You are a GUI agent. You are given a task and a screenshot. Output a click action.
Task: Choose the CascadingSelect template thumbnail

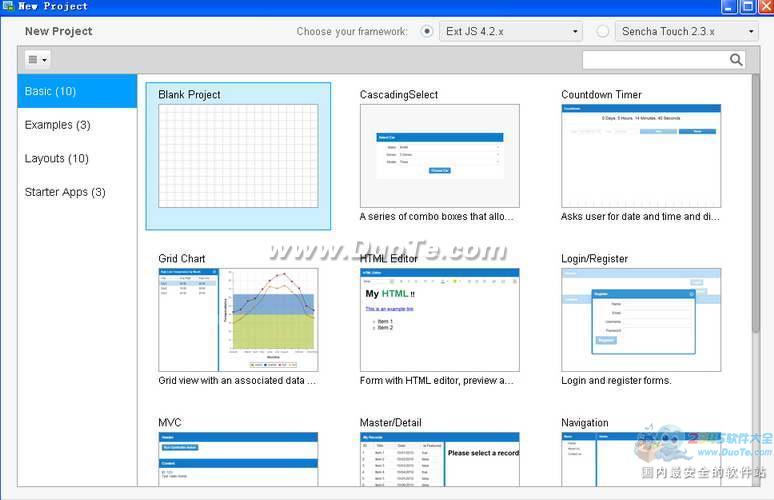click(440, 155)
